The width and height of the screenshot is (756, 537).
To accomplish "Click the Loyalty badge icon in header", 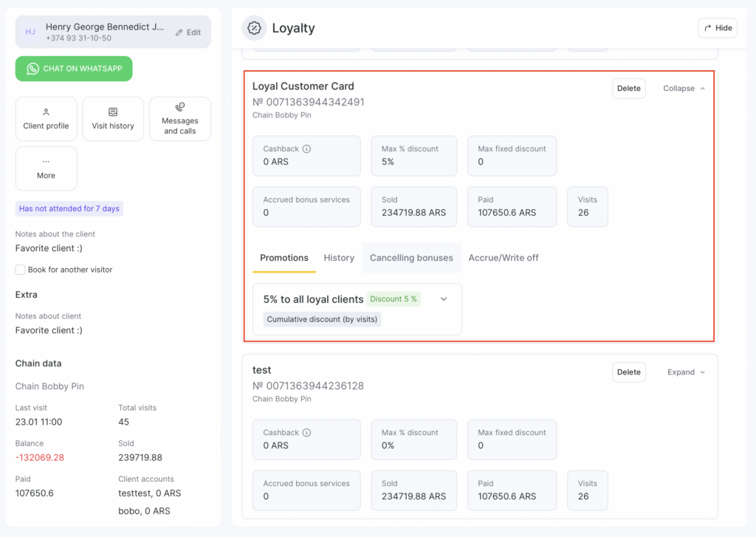I will [x=254, y=28].
